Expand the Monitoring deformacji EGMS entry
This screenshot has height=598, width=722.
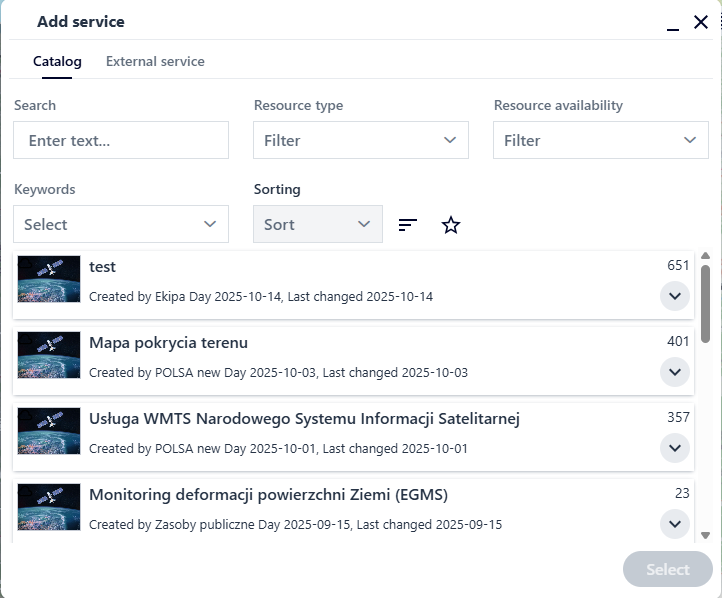click(x=675, y=523)
